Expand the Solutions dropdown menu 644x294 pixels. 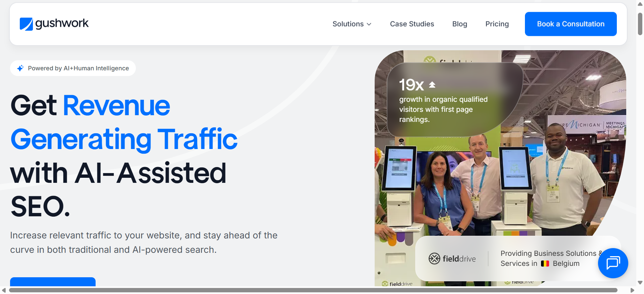point(348,24)
